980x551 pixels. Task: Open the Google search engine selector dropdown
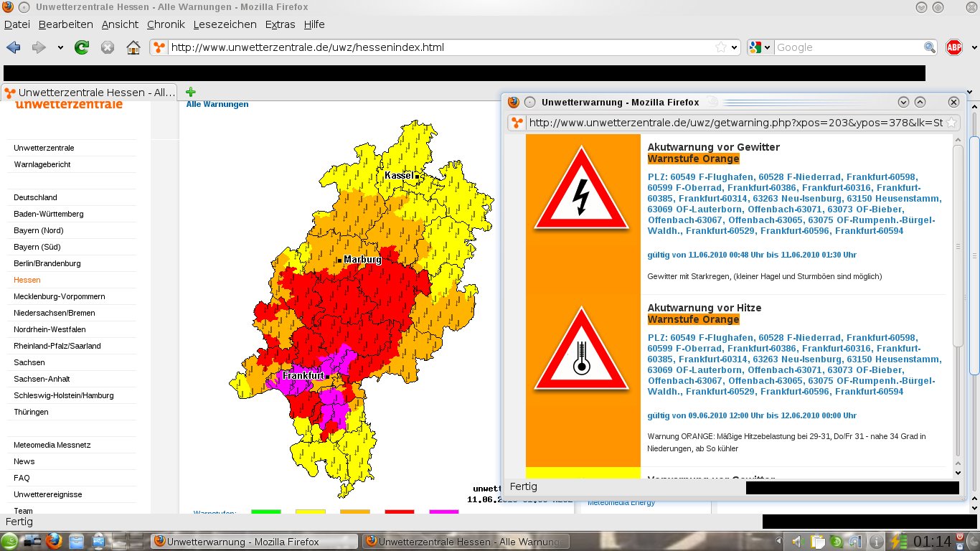click(760, 47)
